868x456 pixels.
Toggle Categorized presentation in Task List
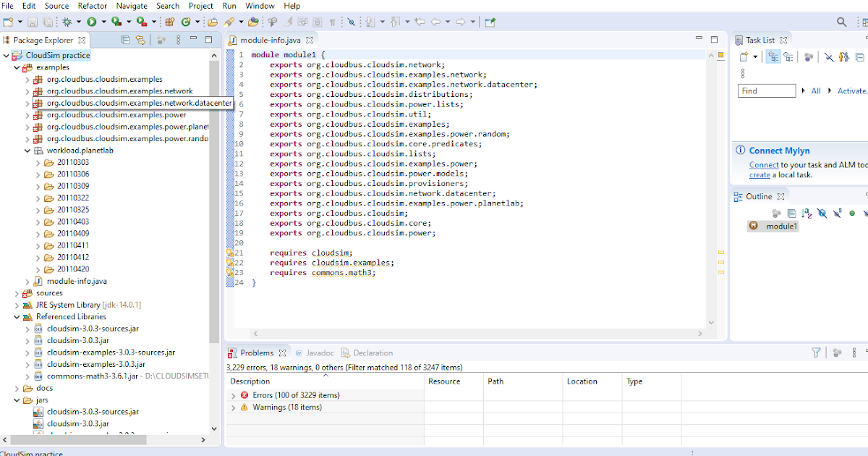tap(773, 56)
